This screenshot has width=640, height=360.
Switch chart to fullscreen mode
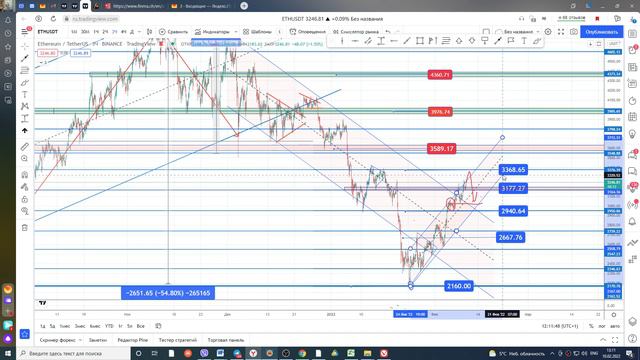coord(561,32)
